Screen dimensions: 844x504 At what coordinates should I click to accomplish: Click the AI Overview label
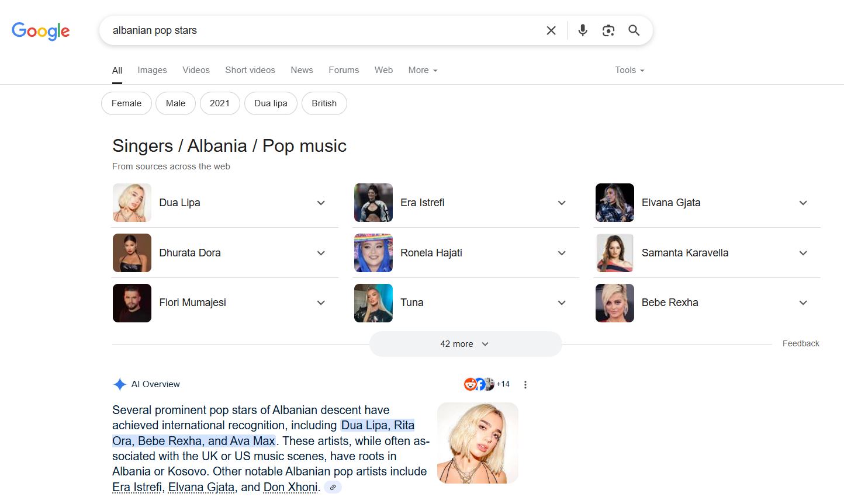tap(155, 384)
